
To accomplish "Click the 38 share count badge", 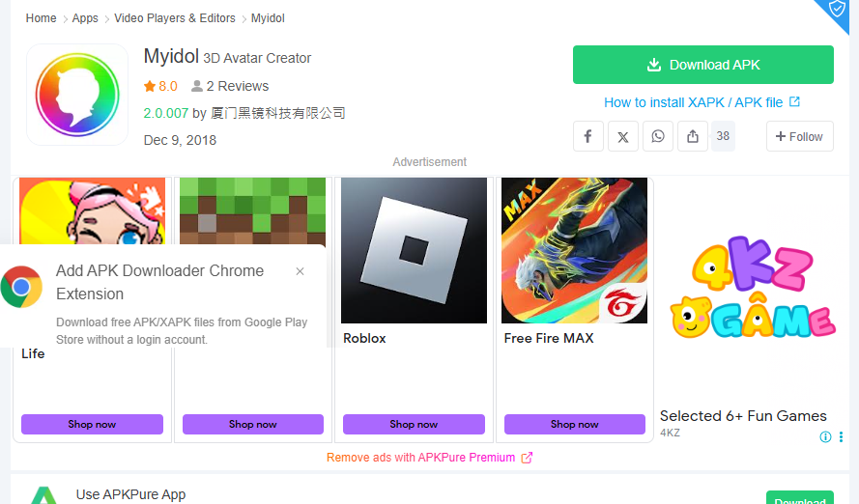I will click(723, 136).
